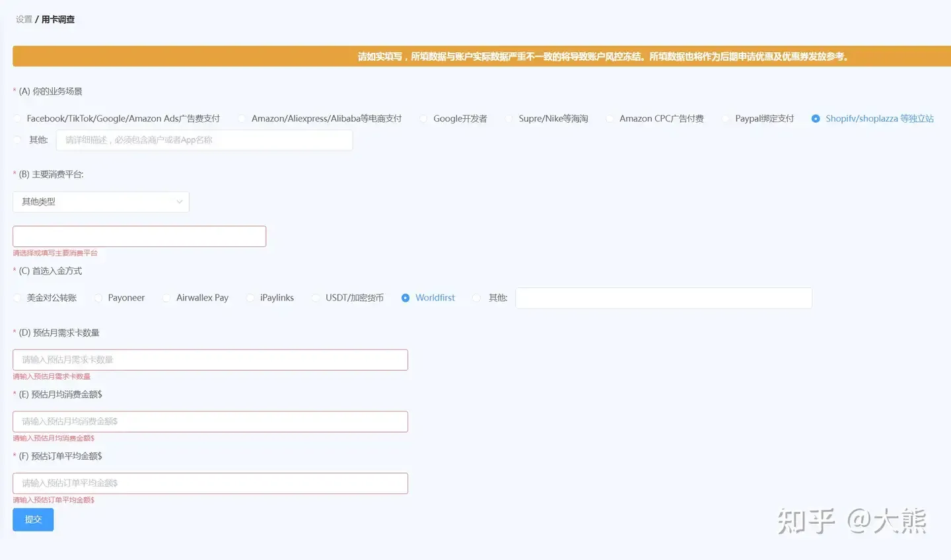Open the 其他类型 platform dropdown
Screen dimensions: 951x560
101,202
